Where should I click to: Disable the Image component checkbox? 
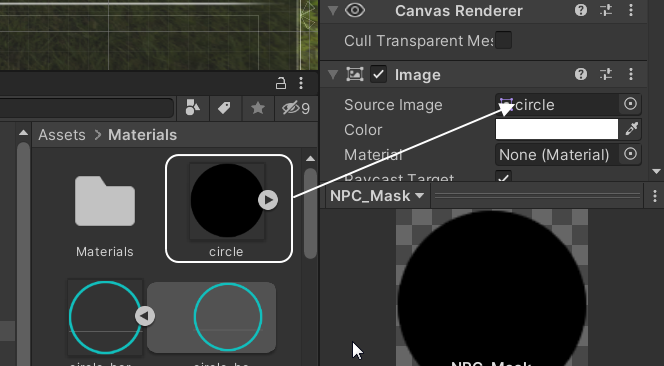[x=378, y=75]
